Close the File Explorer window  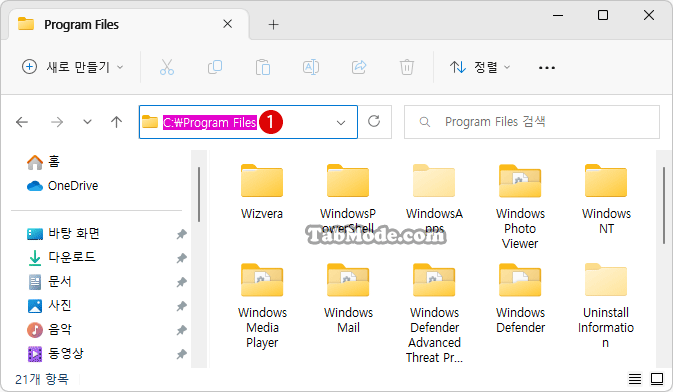click(649, 15)
